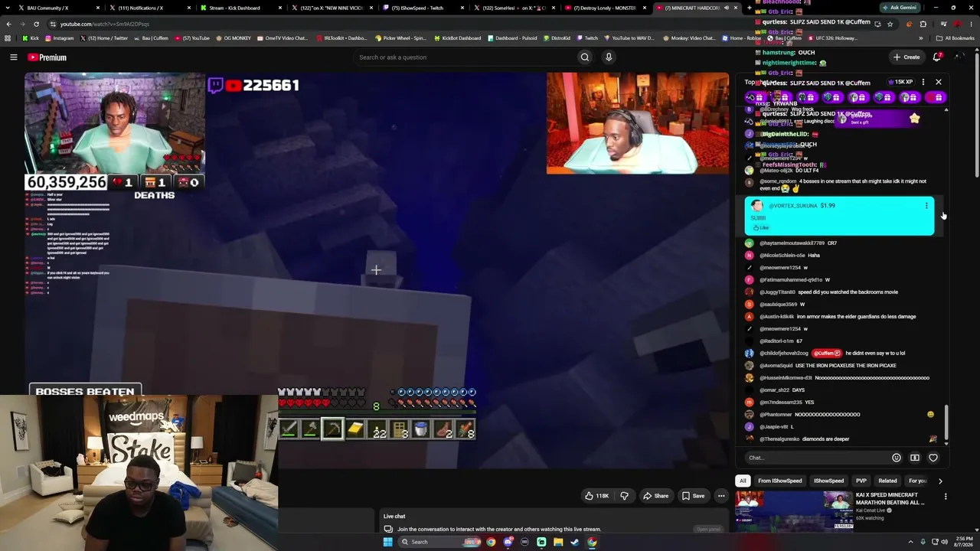This screenshot has height=551, width=980.
Task: Click the browser address bar URL
Action: [x=105, y=24]
